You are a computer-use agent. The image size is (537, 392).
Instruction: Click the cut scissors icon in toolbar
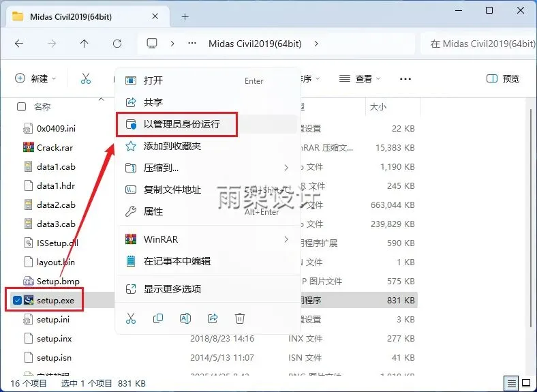[x=86, y=79]
